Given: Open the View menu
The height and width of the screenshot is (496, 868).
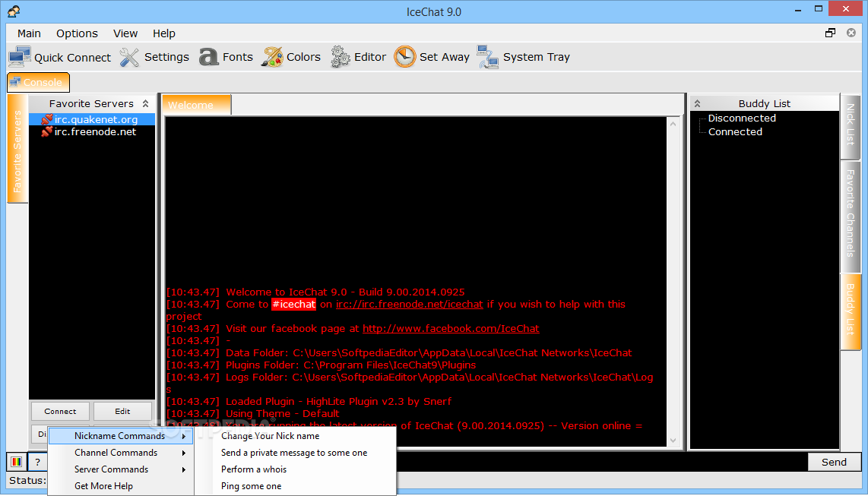Looking at the screenshot, I should 125,33.
